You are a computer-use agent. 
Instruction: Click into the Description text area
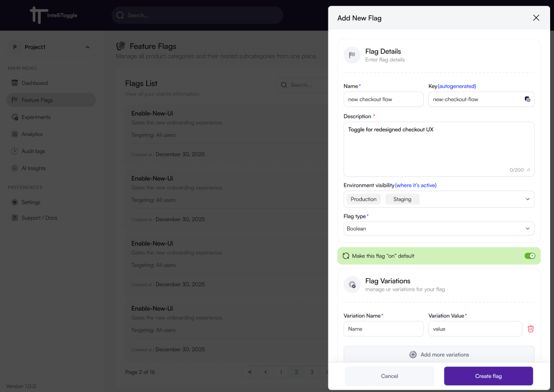point(438,149)
